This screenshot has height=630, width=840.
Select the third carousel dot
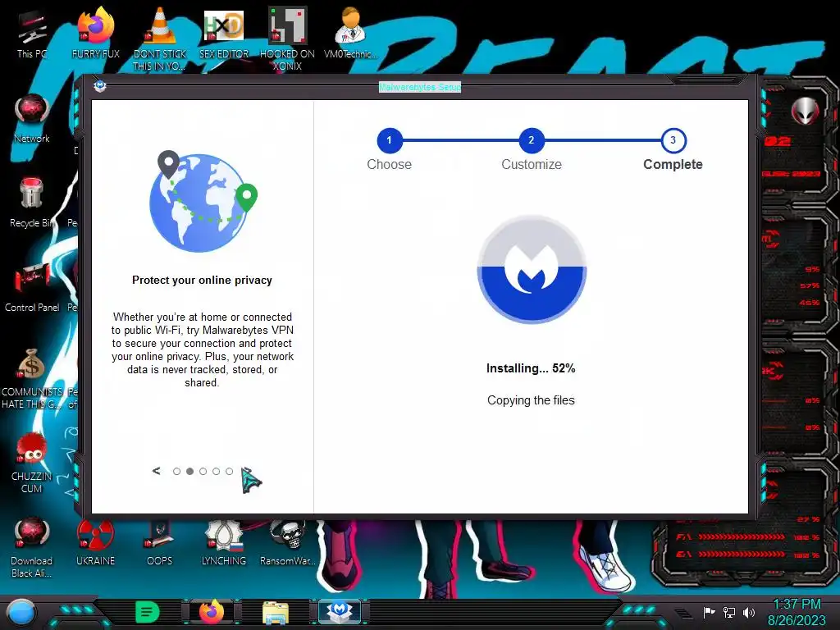click(x=203, y=472)
